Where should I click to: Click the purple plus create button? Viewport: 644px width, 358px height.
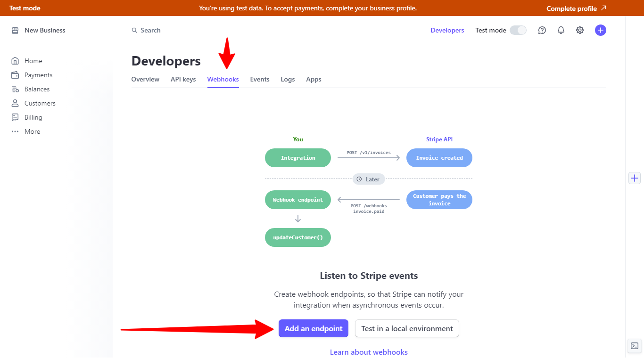(601, 30)
